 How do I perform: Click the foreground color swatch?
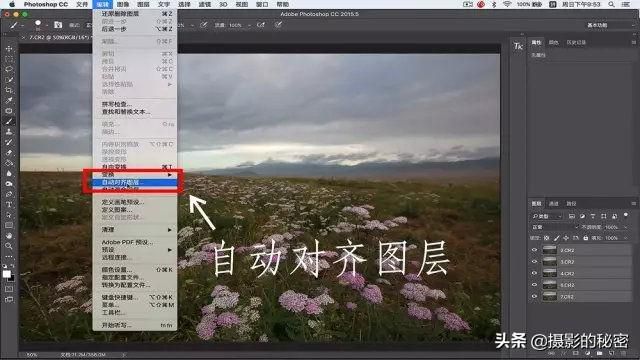pyautogui.click(x=7, y=274)
